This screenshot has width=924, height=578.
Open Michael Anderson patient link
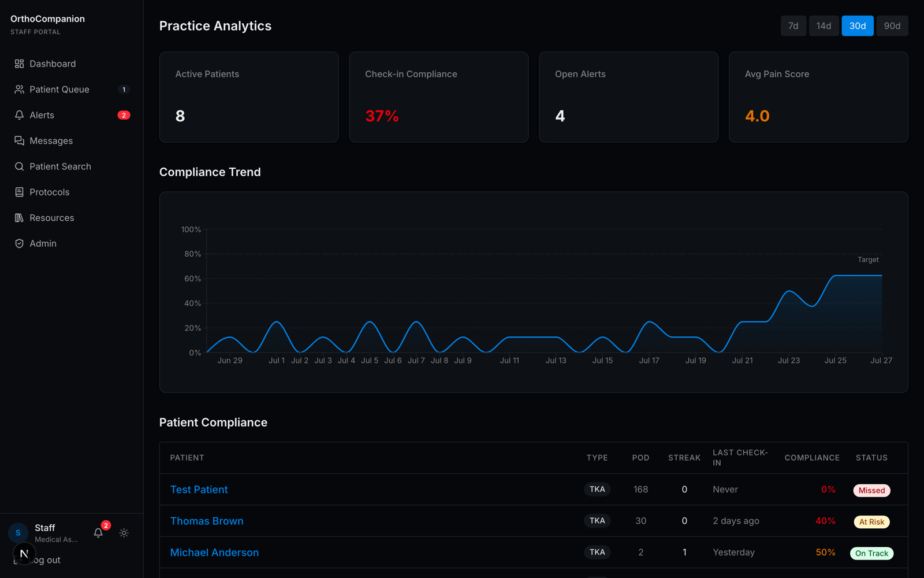coord(214,553)
